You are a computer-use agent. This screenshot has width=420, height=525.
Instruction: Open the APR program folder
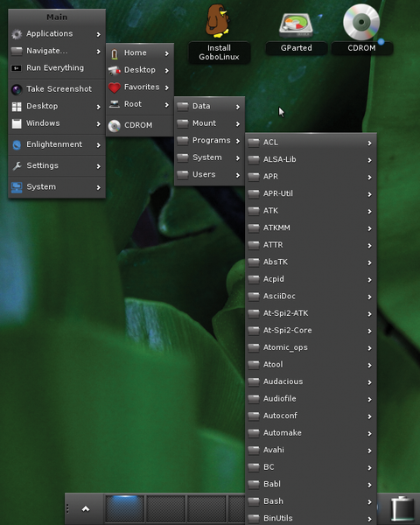click(311, 177)
